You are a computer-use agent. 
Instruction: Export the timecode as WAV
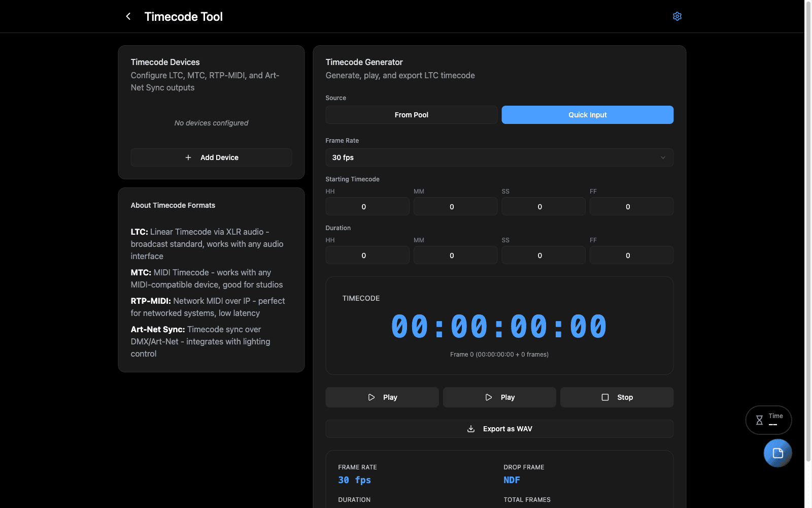point(499,429)
